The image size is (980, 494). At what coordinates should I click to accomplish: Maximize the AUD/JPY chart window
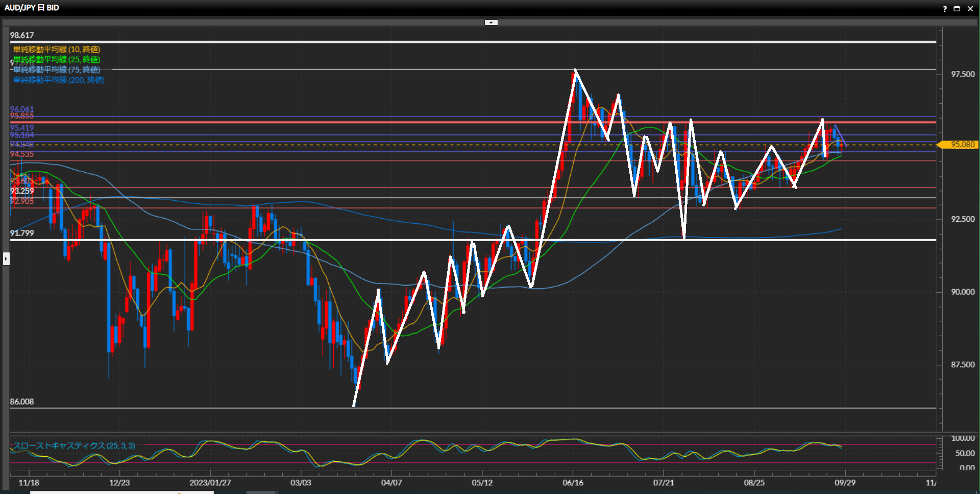pos(957,9)
